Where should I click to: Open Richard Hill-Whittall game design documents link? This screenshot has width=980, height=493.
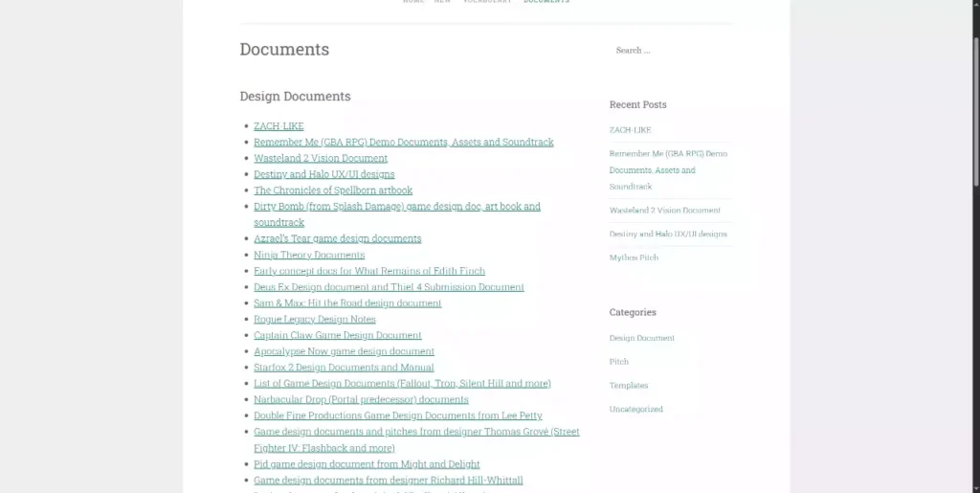click(388, 480)
